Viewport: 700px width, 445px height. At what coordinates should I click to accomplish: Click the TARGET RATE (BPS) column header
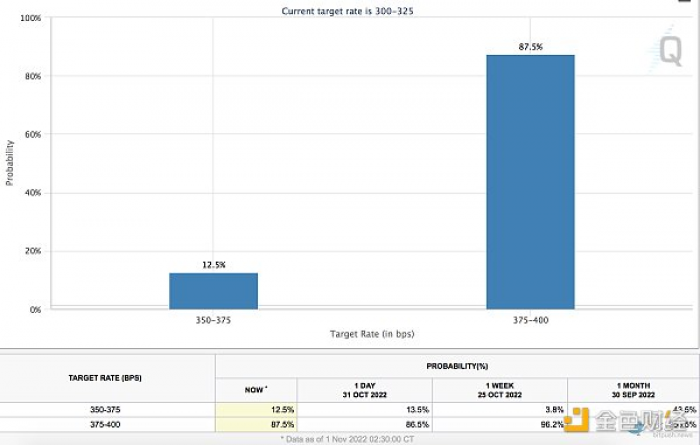coord(105,378)
